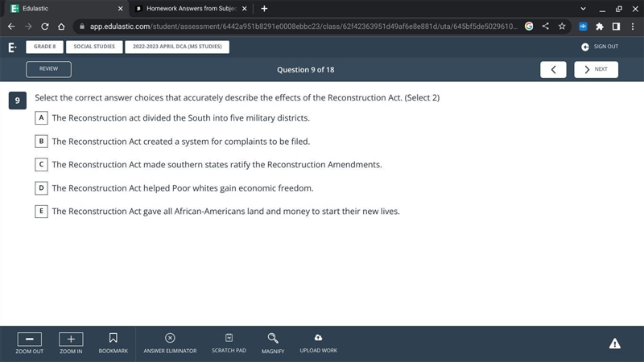Close the Homework Answers tab

point(245,9)
